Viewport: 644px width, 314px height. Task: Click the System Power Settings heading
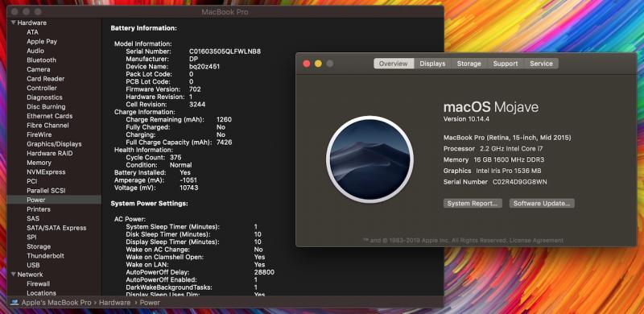(x=150, y=204)
